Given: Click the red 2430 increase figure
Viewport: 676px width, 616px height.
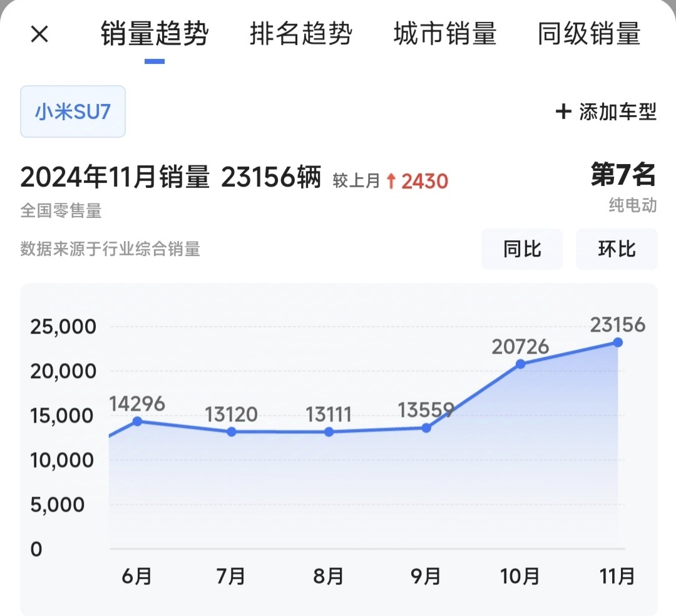Looking at the screenshot, I should pos(424,181).
